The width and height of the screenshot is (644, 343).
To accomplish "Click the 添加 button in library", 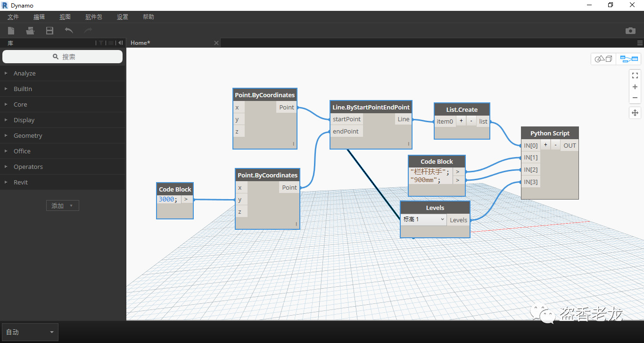I will (62, 206).
